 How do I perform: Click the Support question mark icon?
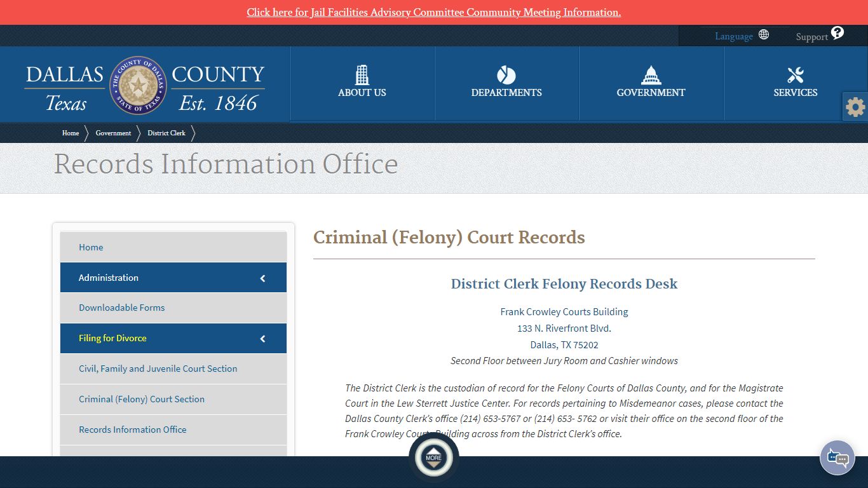[x=837, y=32]
